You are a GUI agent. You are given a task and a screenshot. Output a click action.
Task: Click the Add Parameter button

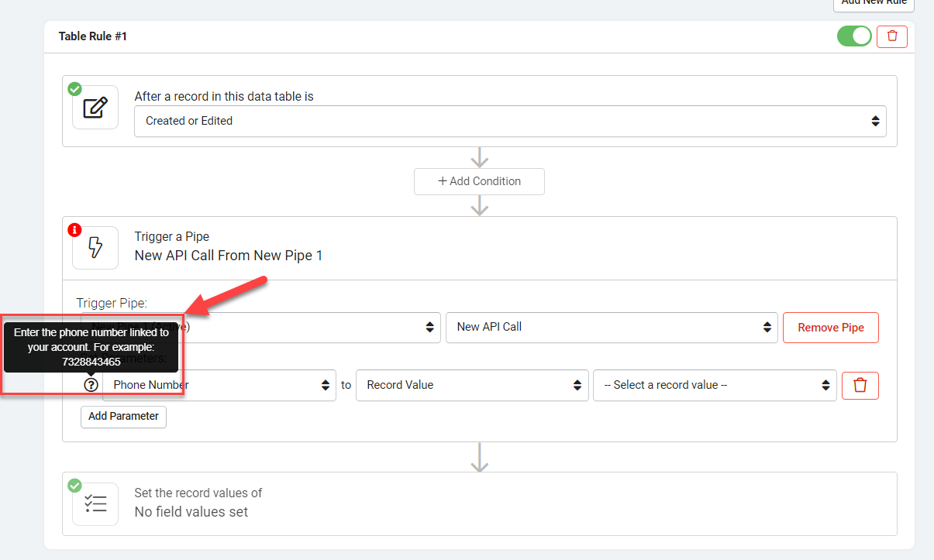pos(123,416)
